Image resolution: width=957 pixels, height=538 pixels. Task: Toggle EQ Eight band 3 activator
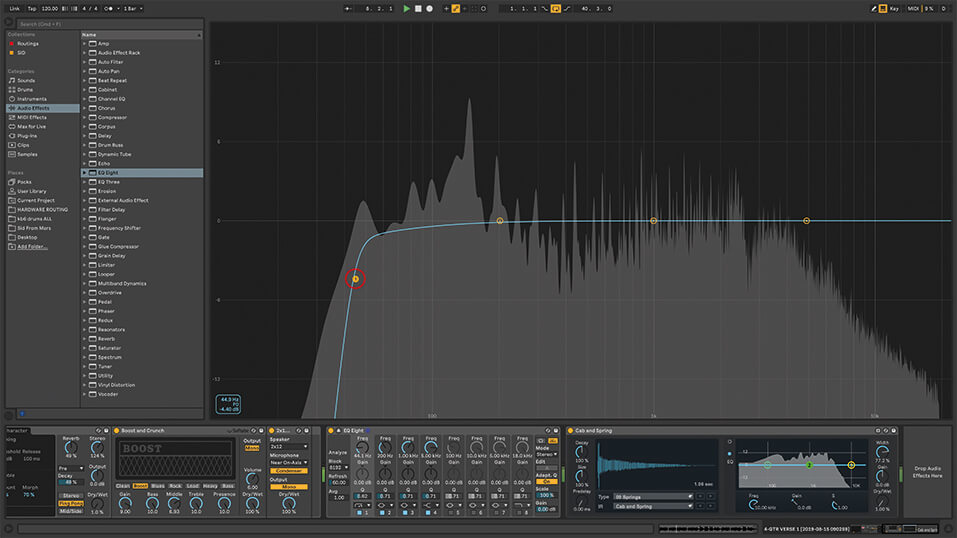point(405,513)
